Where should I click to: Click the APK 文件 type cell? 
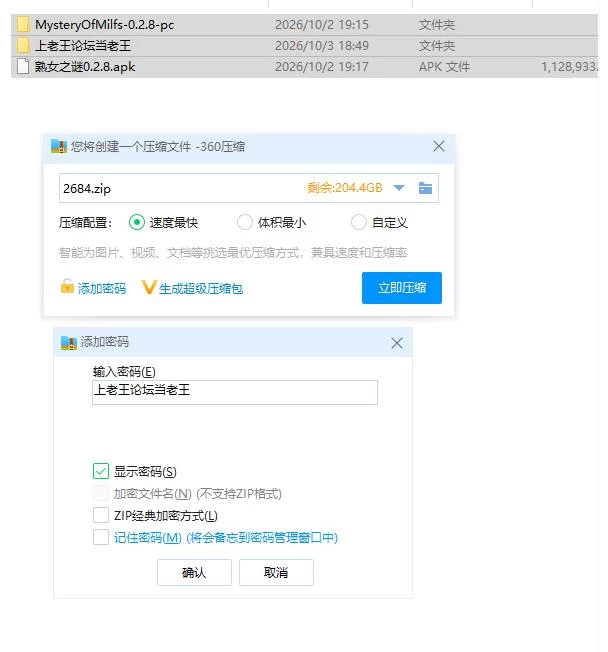click(x=444, y=67)
